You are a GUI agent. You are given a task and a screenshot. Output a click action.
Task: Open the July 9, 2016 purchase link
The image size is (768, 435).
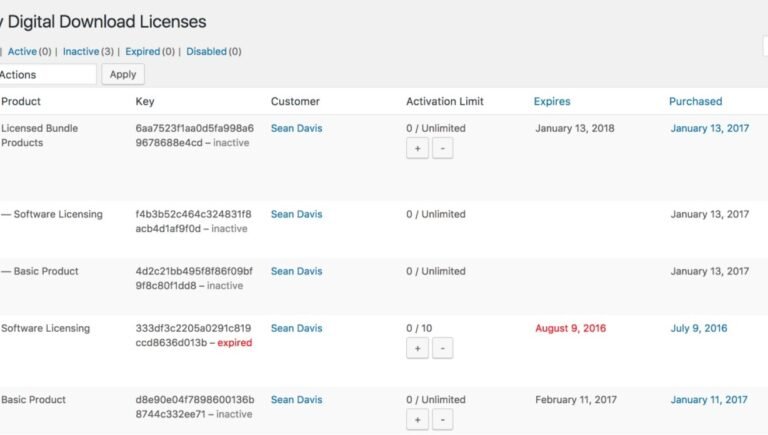[699, 328]
